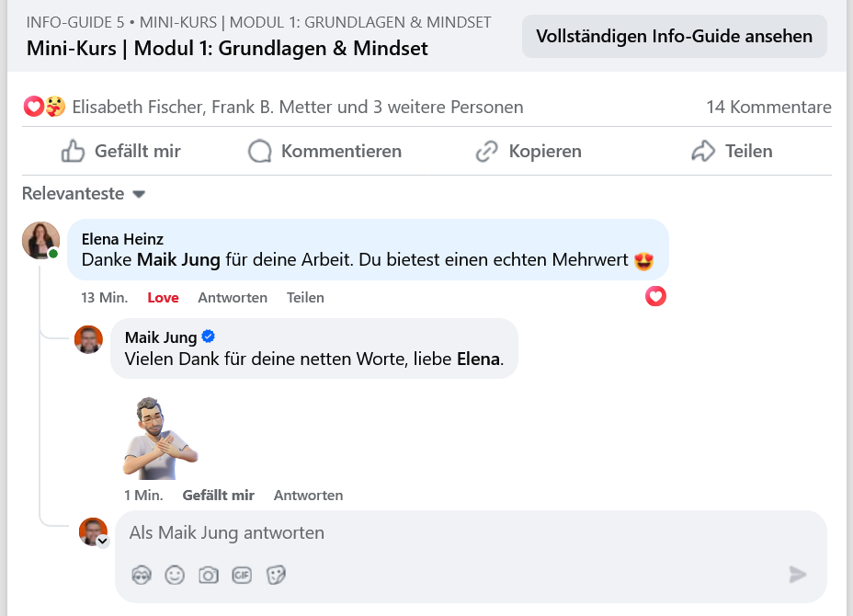Image resolution: width=853 pixels, height=616 pixels.
Task: Click Antworten under Elena Heinz's comment
Action: click(233, 298)
